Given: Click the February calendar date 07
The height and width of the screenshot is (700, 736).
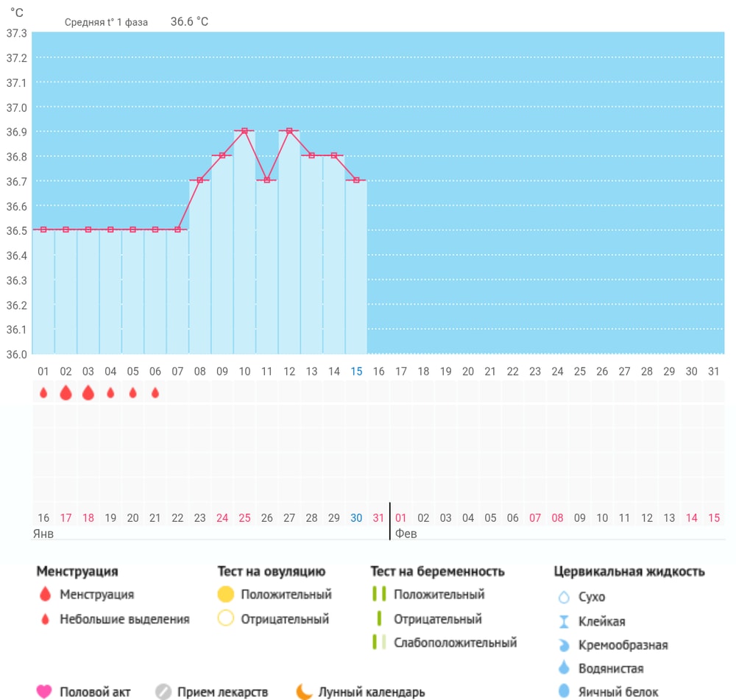Looking at the screenshot, I should tap(535, 518).
